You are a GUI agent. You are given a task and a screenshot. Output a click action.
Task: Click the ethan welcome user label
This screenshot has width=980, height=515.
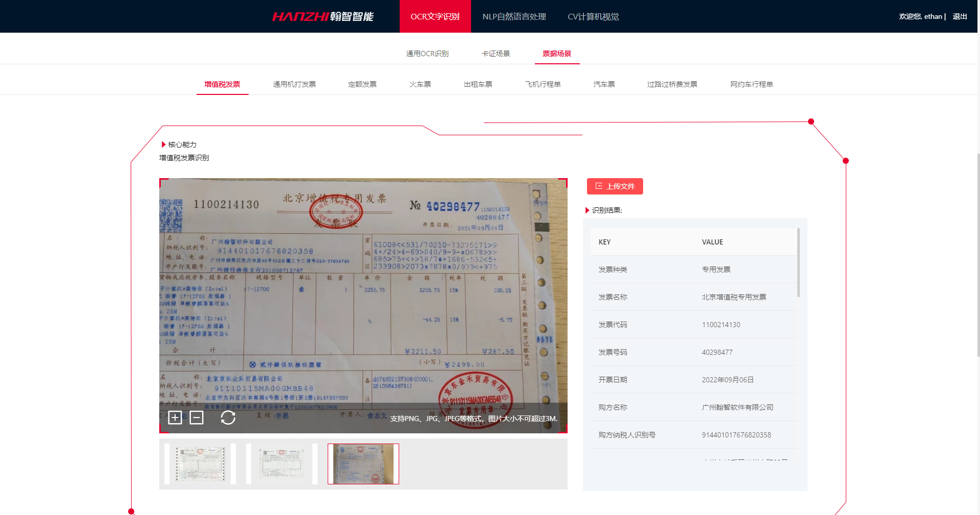(x=922, y=16)
